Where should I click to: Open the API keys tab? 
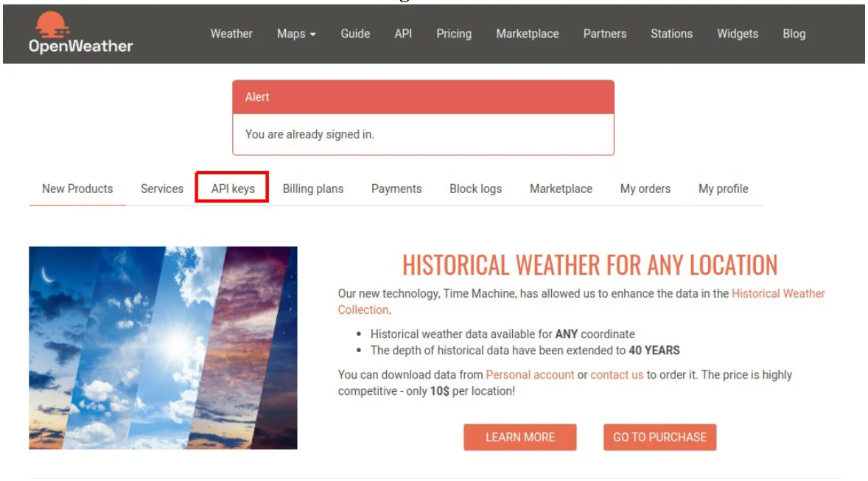tap(233, 189)
